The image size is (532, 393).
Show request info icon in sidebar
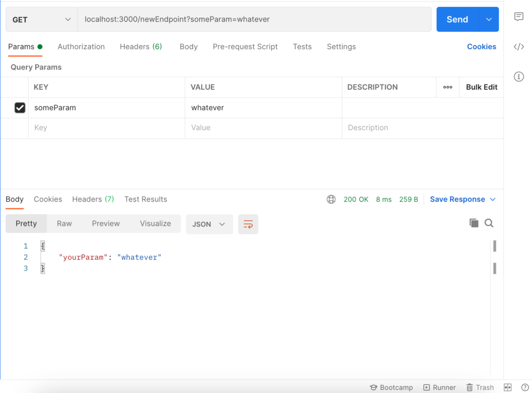point(518,77)
